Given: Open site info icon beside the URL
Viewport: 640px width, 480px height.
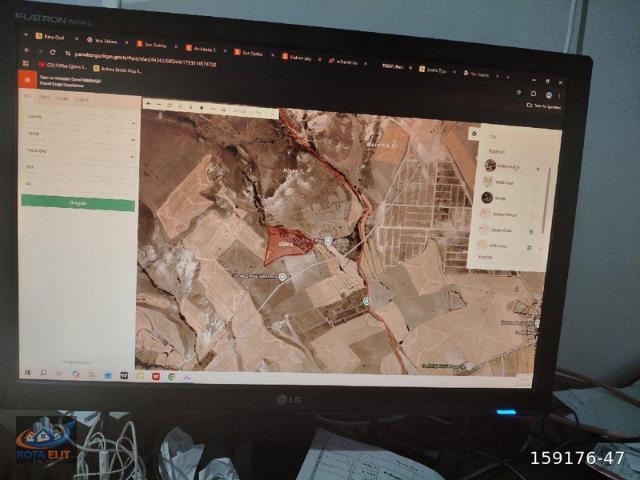Looking at the screenshot, I should tap(68, 53).
